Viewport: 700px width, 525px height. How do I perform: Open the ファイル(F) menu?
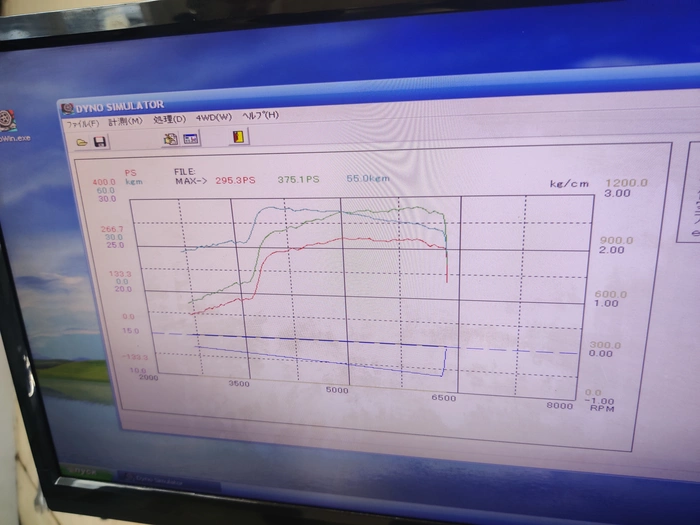tap(83, 124)
